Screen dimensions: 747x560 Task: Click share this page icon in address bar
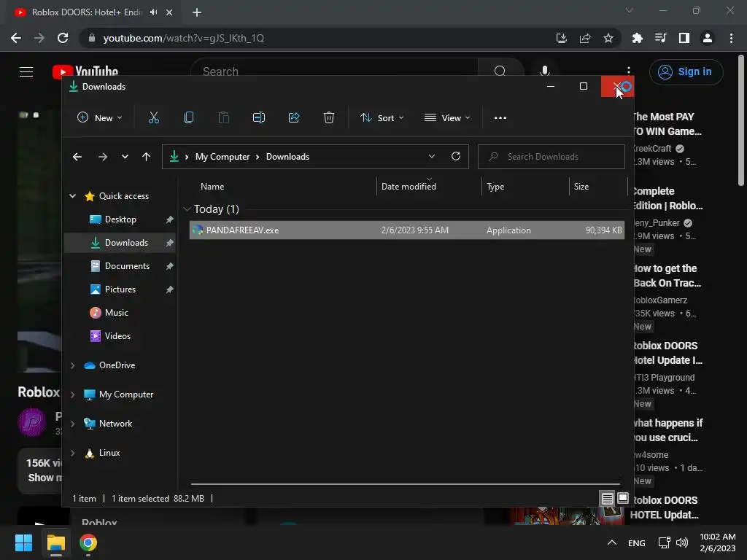pyautogui.click(x=585, y=38)
